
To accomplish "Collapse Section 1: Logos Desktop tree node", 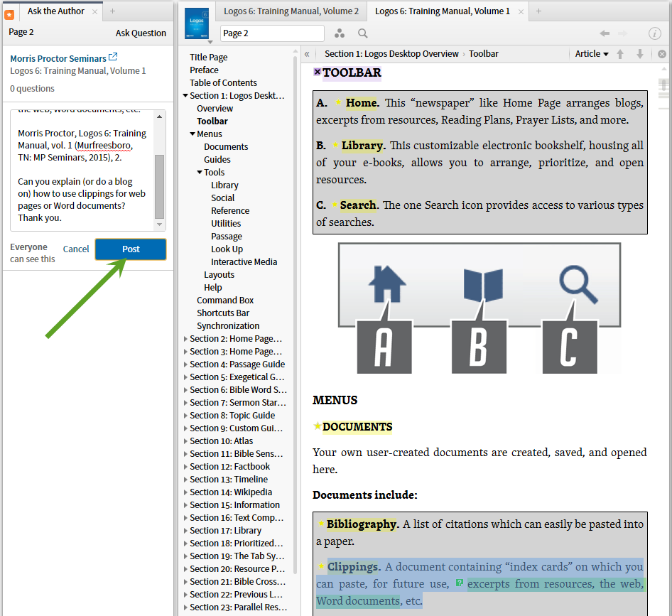I will tap(185, 96).
